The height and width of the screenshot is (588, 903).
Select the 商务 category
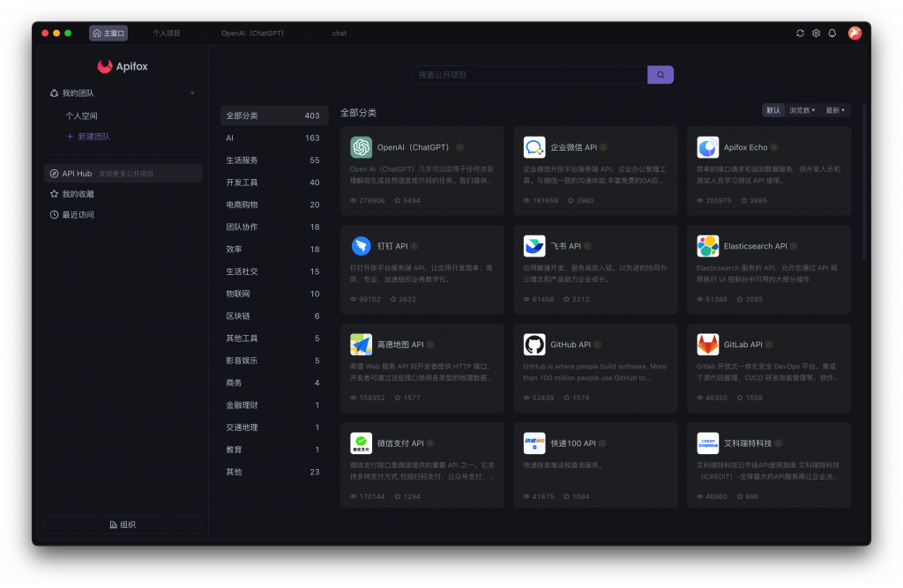pyautogui.click(x=274, y=383)
